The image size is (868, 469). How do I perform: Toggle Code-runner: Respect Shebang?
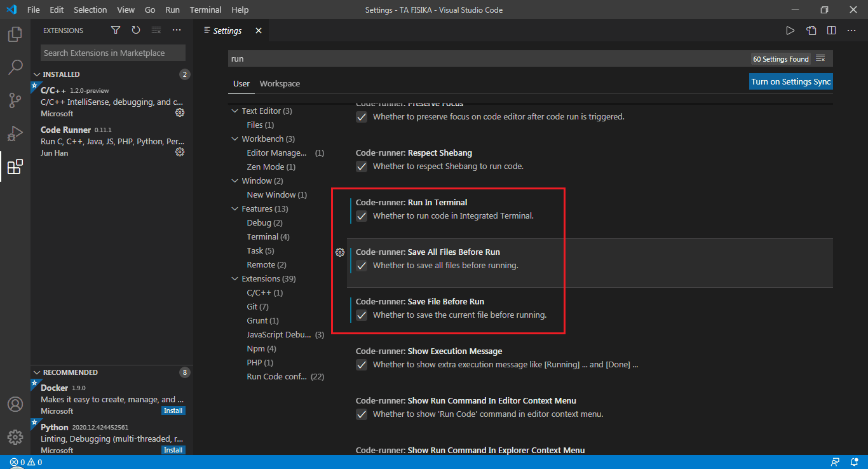(x=362, y=167)
